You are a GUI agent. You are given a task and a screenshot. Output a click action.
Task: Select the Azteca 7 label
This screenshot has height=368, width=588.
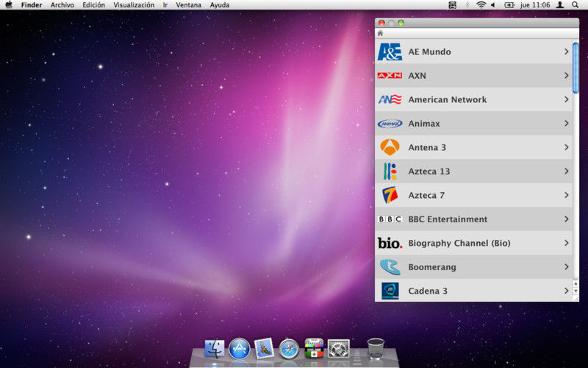click(x=426, y=195)
